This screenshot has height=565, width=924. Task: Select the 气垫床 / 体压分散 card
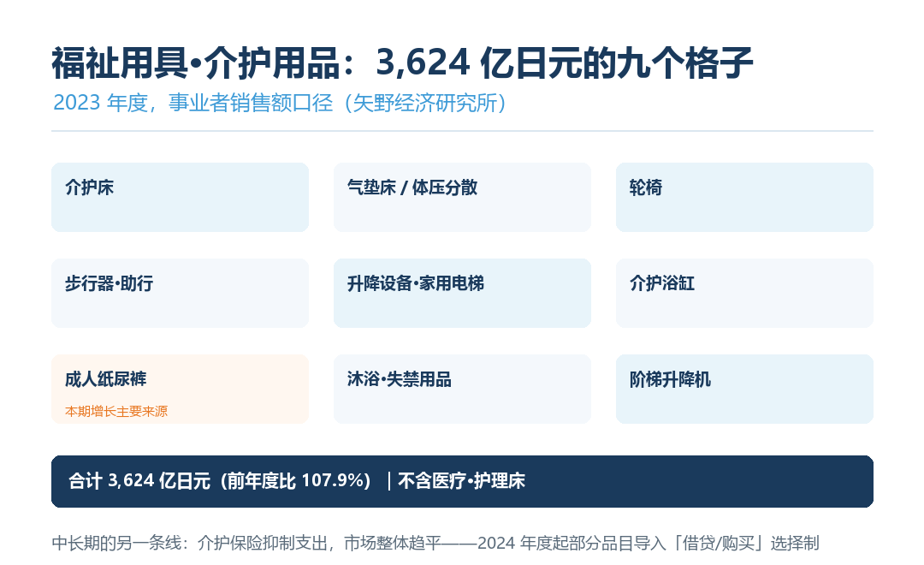pos(462,197)
